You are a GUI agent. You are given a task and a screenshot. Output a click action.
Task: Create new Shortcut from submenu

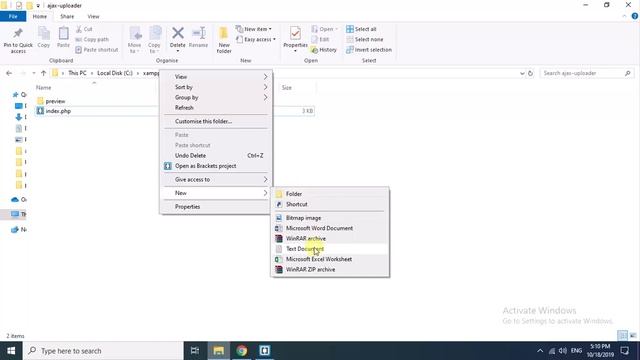tap(330, 204)
